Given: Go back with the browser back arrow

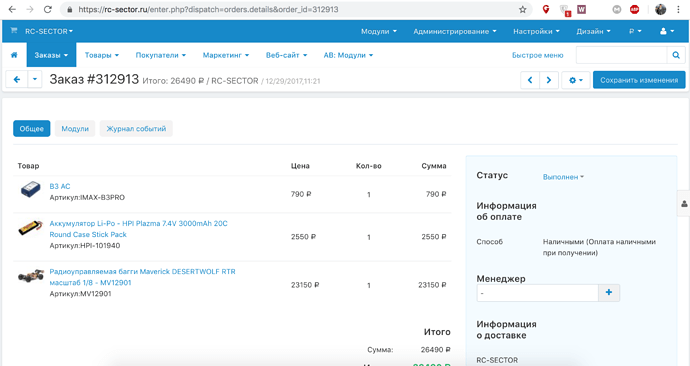Looking at the screenshot, I should 12,9.
